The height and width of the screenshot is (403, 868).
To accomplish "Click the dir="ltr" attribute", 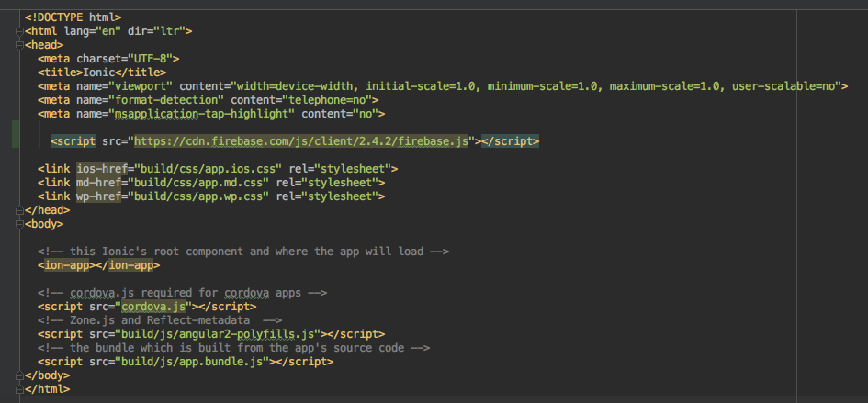I will pyautogui.click(x=157, y=31).
